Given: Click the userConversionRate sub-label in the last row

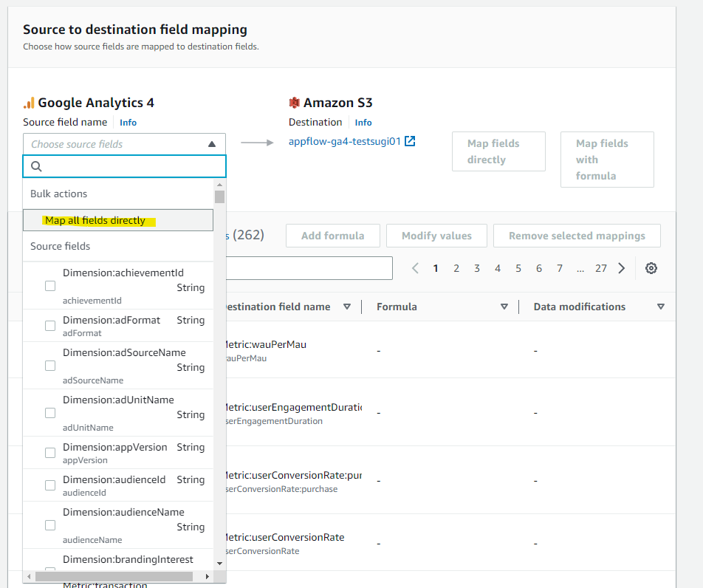Looking at the screenshot, I should click(x=262, y=551).
